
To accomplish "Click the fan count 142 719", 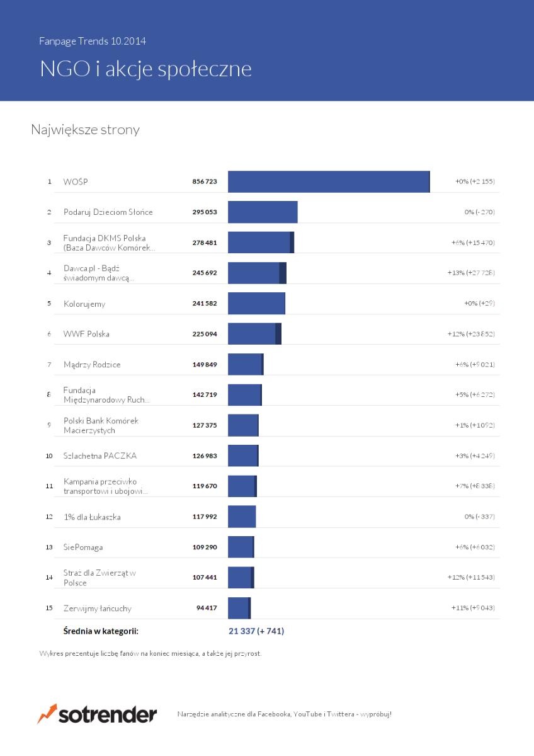I will [205, 395].
